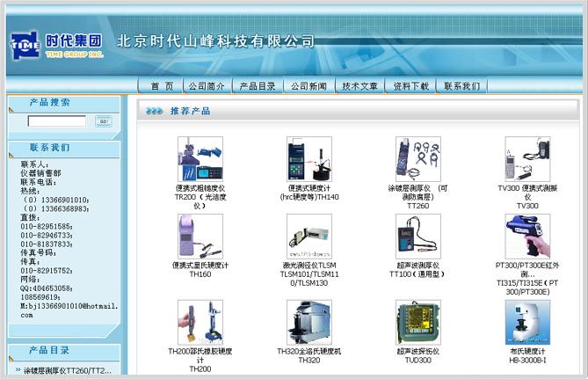
Task: Open TT100 ultrasonic thickness gauge image
Action: (x=418, y=237)
